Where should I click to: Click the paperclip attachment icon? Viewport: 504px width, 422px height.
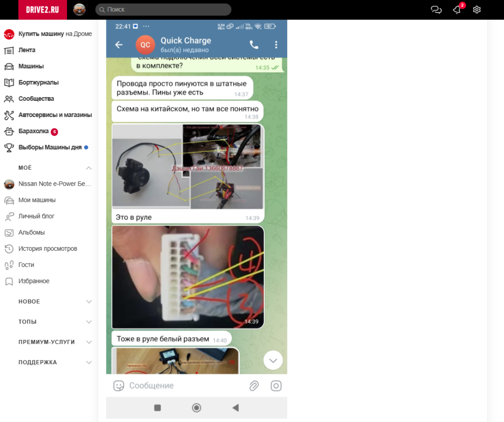[x=254, y=386]
